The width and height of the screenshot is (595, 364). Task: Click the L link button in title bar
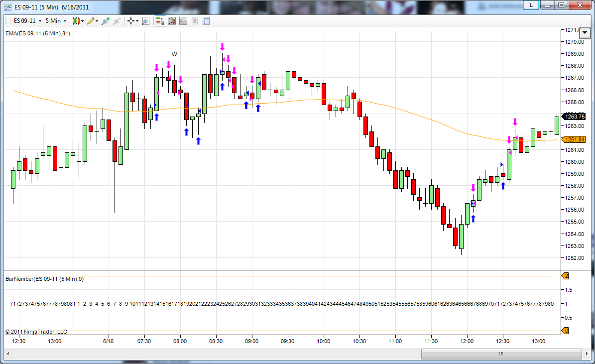pos(531,5)
